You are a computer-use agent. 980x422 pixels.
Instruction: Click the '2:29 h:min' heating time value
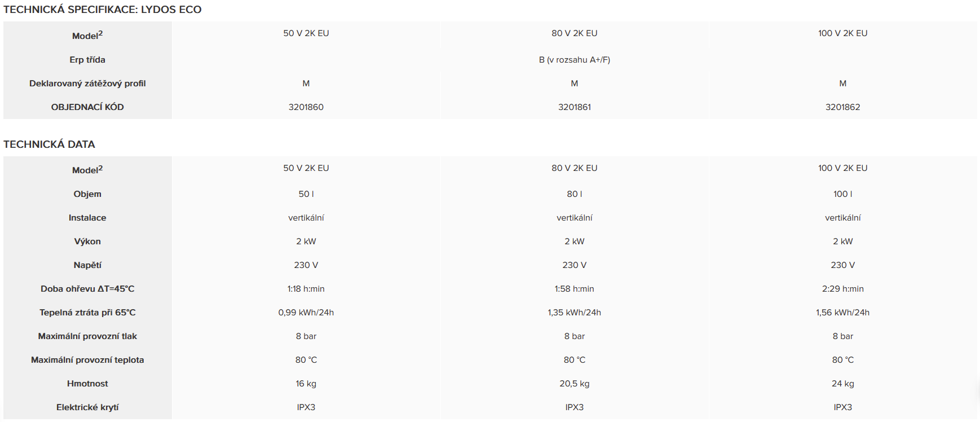coord(842,289)
